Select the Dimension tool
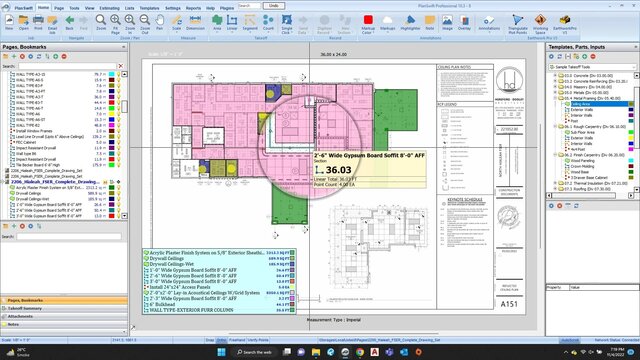 point(195,23)
